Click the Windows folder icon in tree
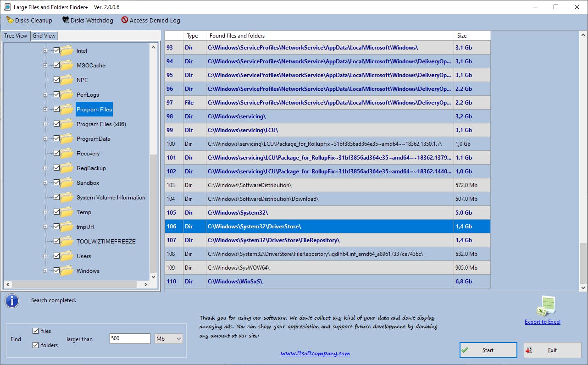Image resolution: width=588 pixels, height=365 pixels. (x=67, y=271)
